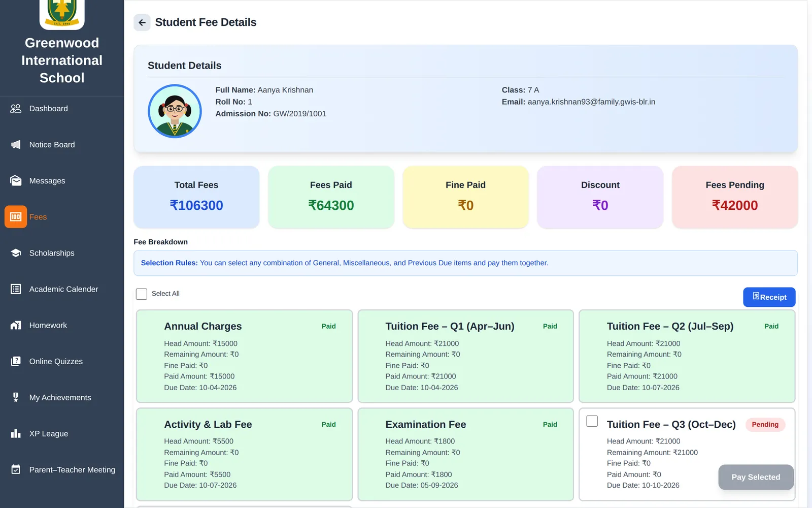Click the Messages envelope icon
Screen dimensions: 812x508
point(16,181)
